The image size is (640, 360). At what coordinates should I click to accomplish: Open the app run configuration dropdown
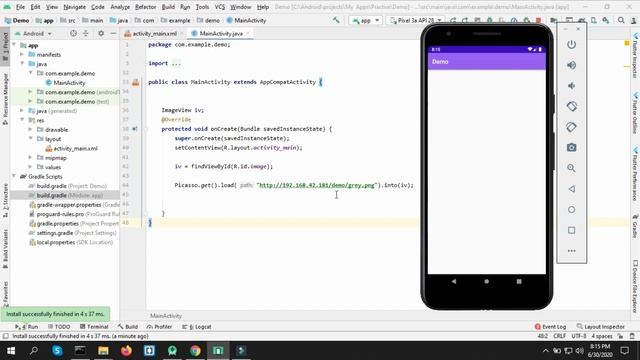(x=365, y=20)
